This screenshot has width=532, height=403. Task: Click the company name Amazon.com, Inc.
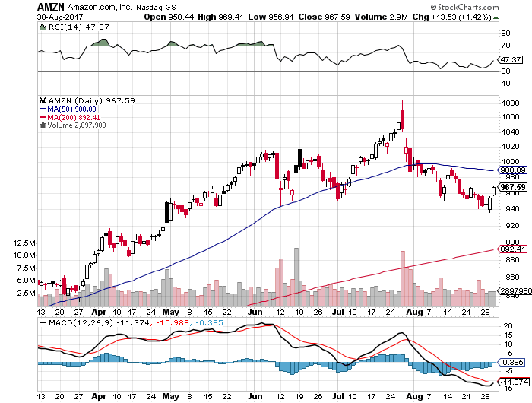pyautogui.click(x=100, y=7)
